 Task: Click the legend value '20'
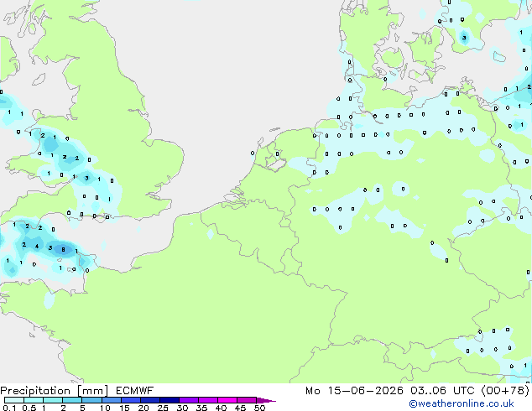point(143,408)
